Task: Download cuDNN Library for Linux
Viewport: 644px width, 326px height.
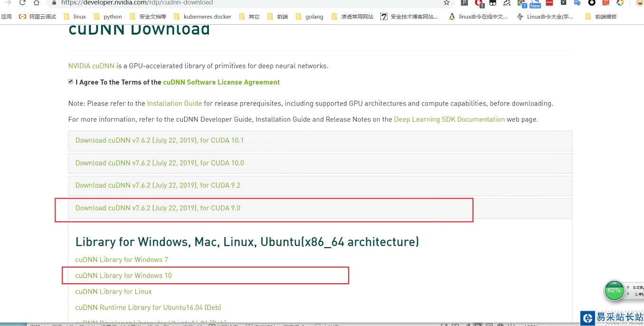Action: coord(114,292)
